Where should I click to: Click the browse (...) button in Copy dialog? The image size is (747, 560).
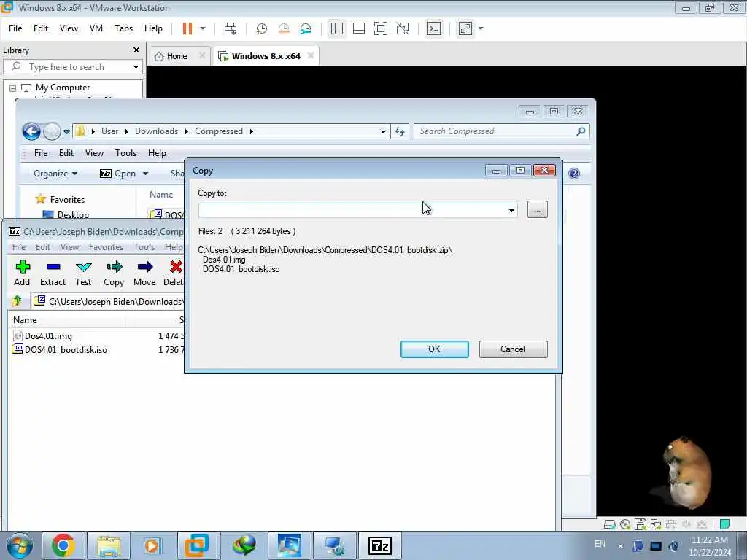[x=538, y=210]
